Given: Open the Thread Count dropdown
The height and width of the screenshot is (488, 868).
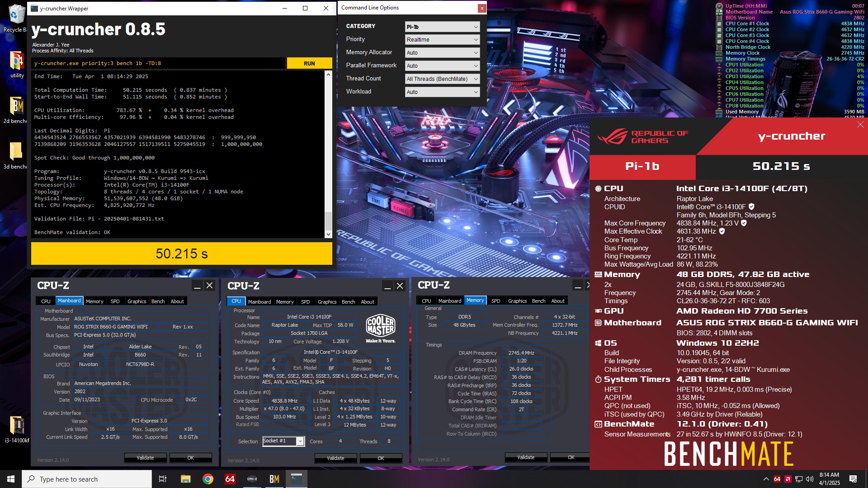Looking at the screenshot, I should point(442,79).
